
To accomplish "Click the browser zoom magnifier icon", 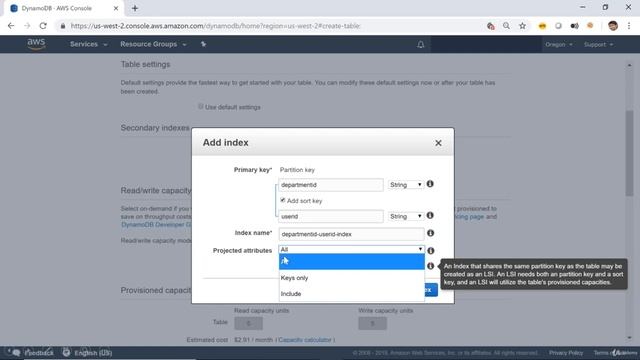I will (506, 26).
